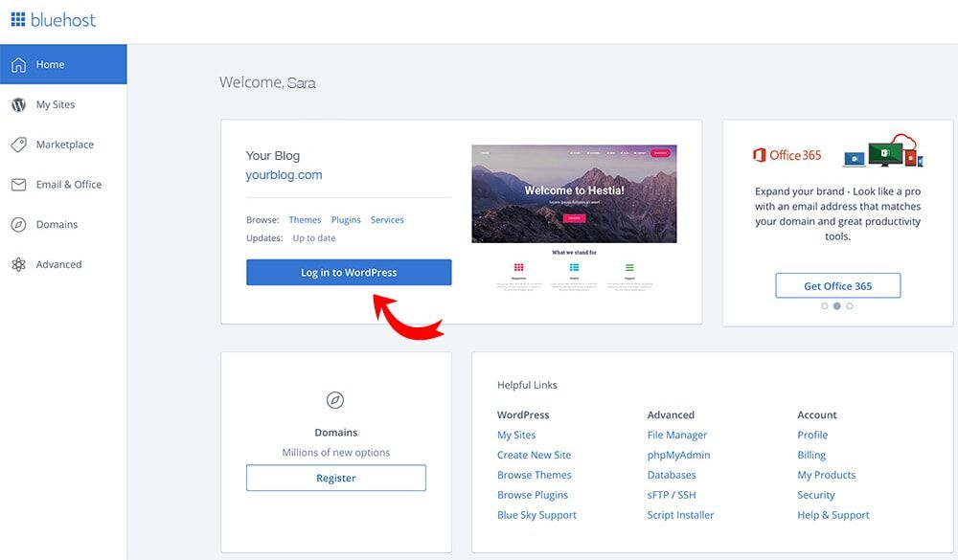958x560 pixels.
Task: Click the Advanced atom icon in sidebar
Action: click(18, 265)
